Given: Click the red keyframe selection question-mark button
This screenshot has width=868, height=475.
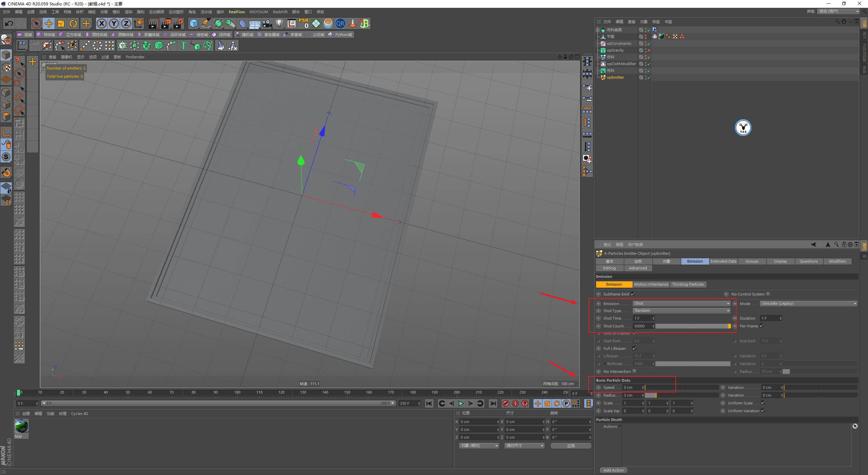Looking at the screenshot, I should tap(525, 403).
